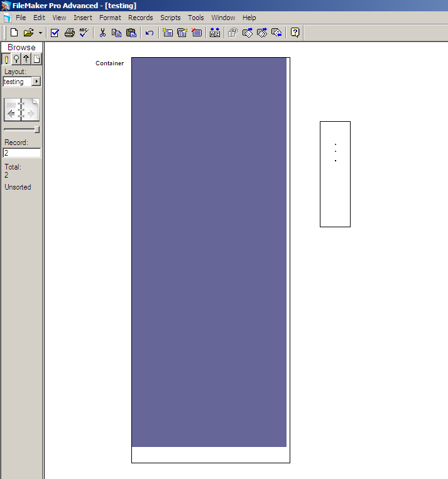Click the New Record toolbar icon
The height and width of the screenshot is (479, 448).
(168, 33)
